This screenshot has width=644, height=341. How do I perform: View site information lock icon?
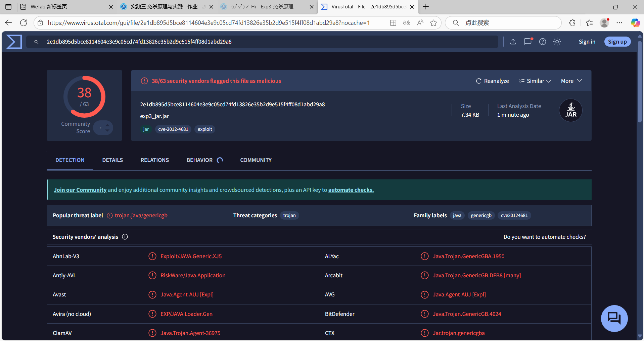pyautogui.click(x=40, y=23)
